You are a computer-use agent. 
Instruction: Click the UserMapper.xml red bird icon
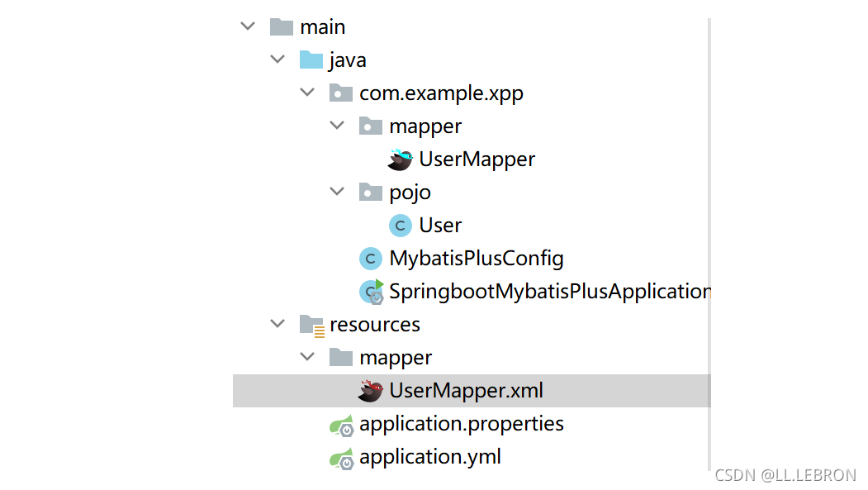click(370, 391)
